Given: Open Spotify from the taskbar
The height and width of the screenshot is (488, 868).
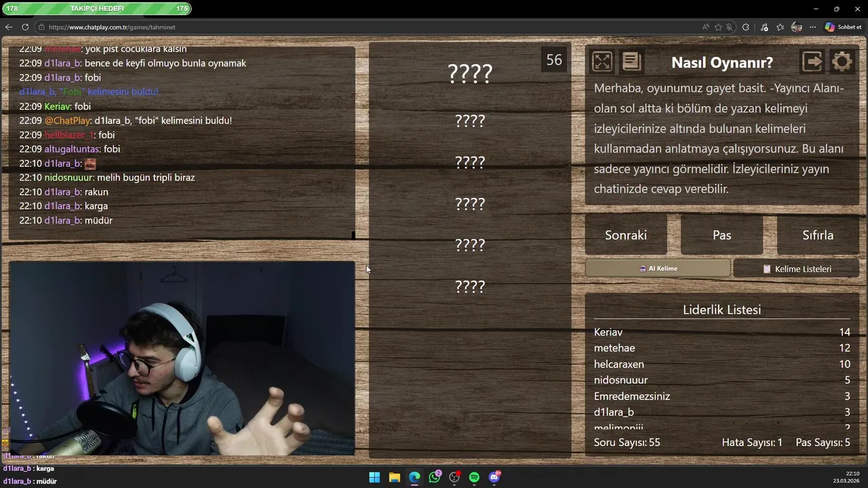Looking at the screenshot, I should click(474, 477).
